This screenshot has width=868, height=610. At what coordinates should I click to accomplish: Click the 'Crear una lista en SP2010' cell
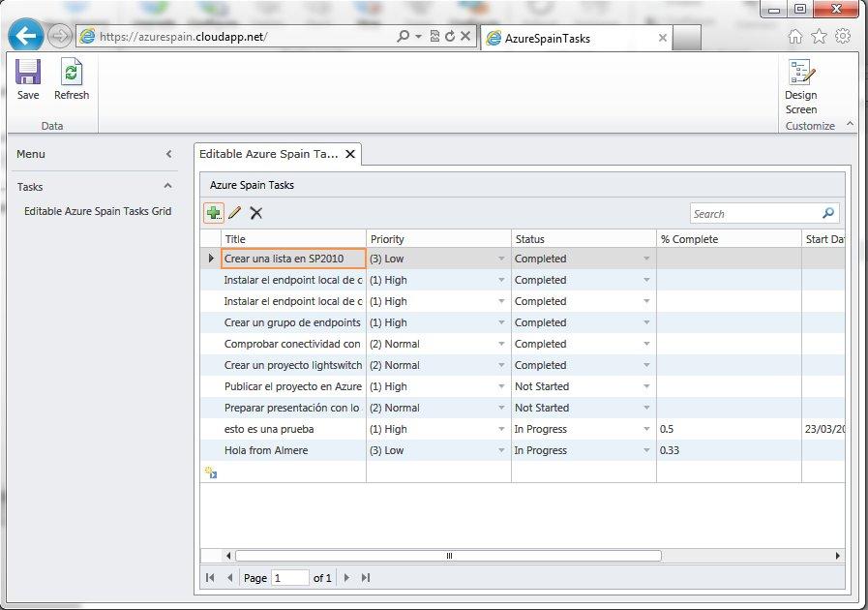coord(293,259)
